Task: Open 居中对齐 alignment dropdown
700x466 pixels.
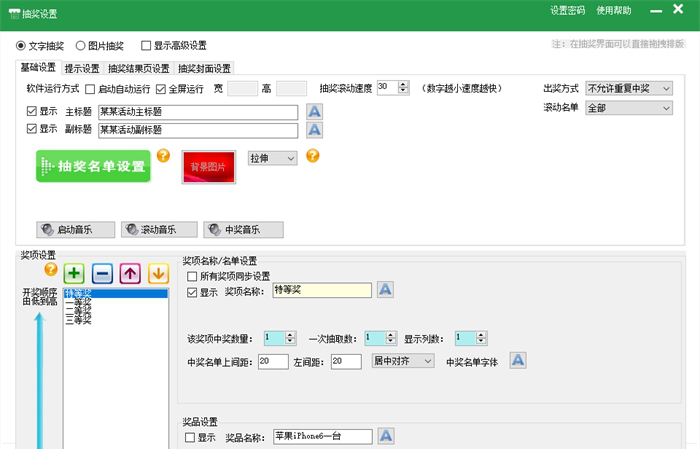Action: coord(403,361)
